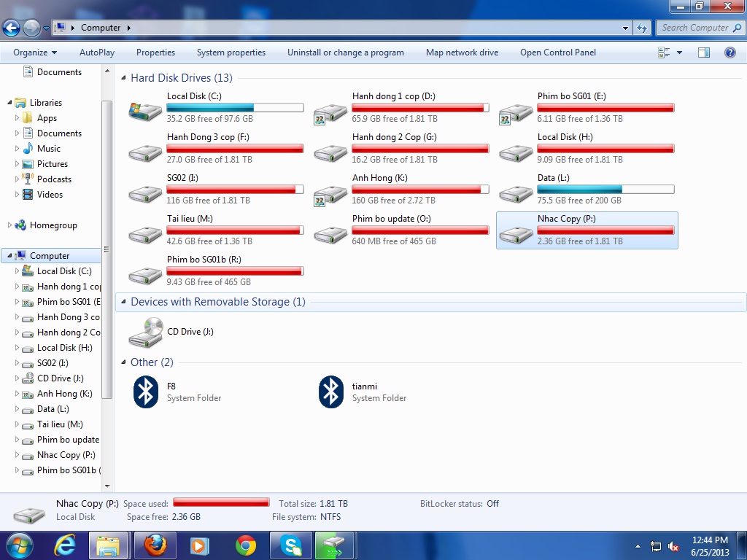Open F8 Bluetooth system folder icon
This screenshot has width=747, height=560.
[x=146, y=392]
